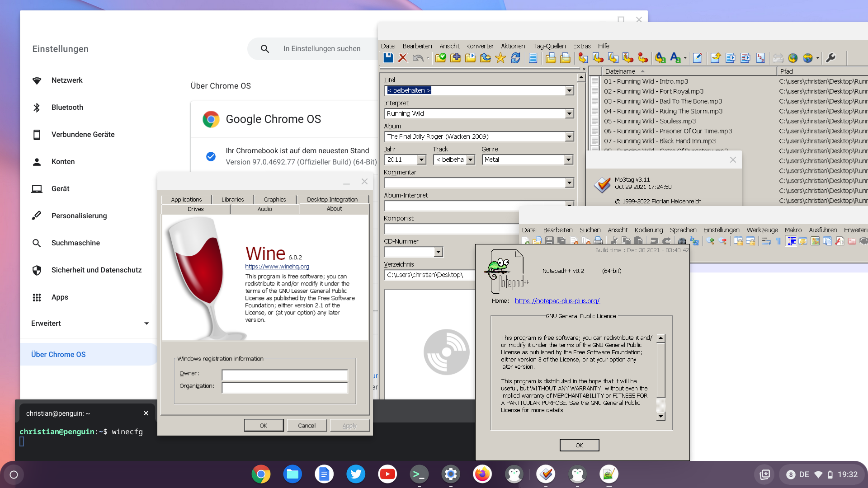Open the Terminal app from the shelf
Viewport: 868px width, 488px height.
click(419, 474)
